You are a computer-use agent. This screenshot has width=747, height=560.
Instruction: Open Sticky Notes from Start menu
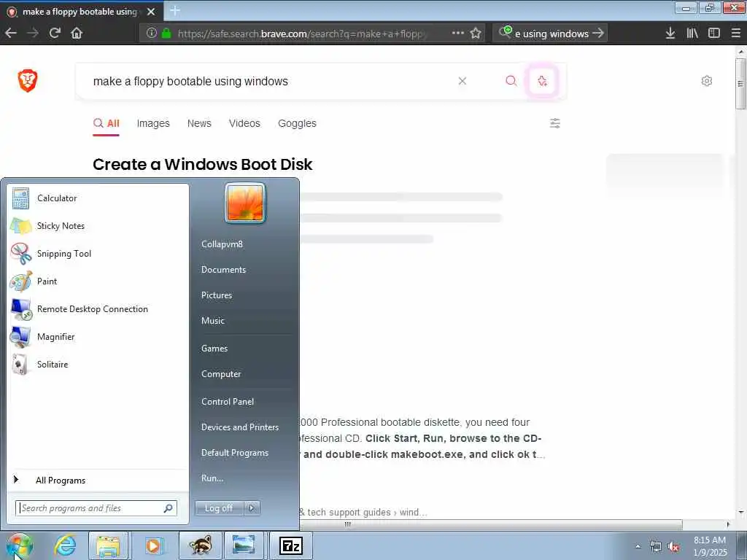[98, 226]
